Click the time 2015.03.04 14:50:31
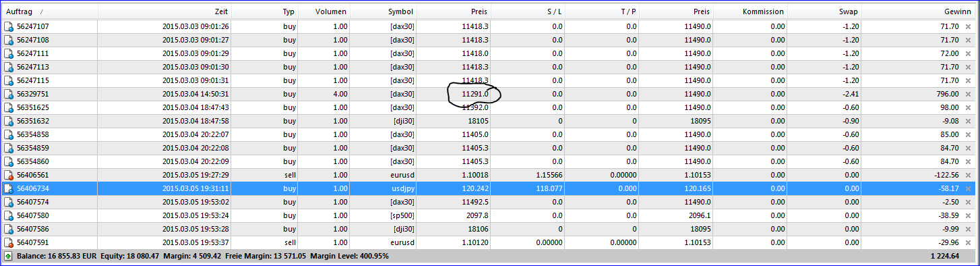The width and height of the screenshot is (980, 266). point(195,94)
